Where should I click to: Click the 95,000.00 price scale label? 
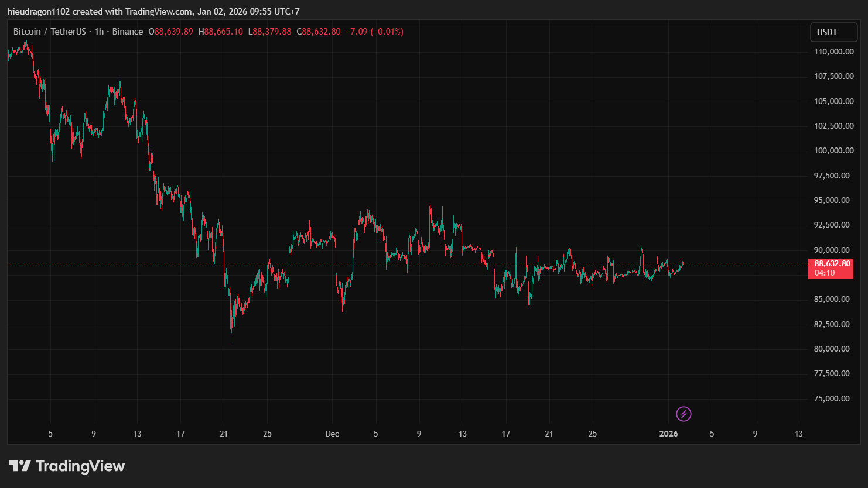click(x=832, y=200)
